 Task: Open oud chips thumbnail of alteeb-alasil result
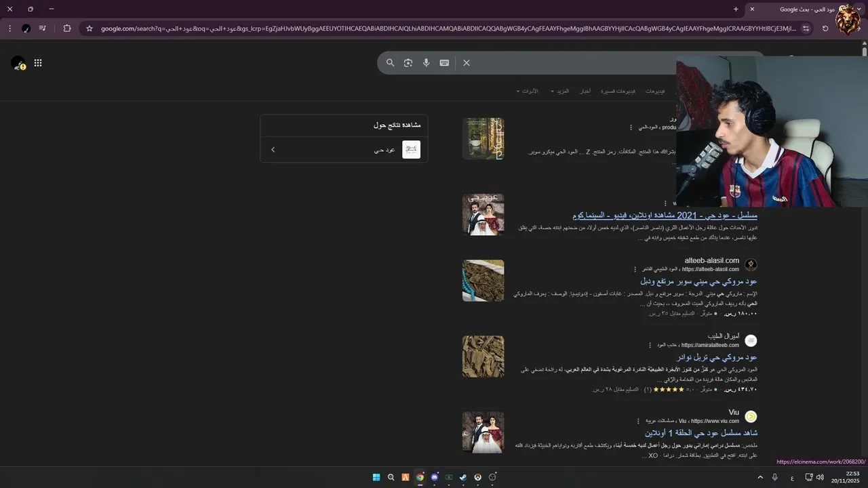(483, 281)
